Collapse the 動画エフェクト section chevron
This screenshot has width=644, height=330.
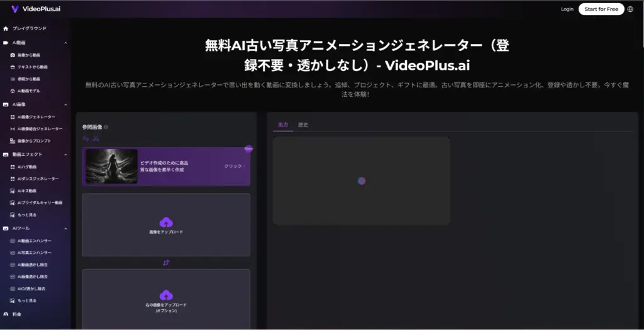tap(65, 155)
